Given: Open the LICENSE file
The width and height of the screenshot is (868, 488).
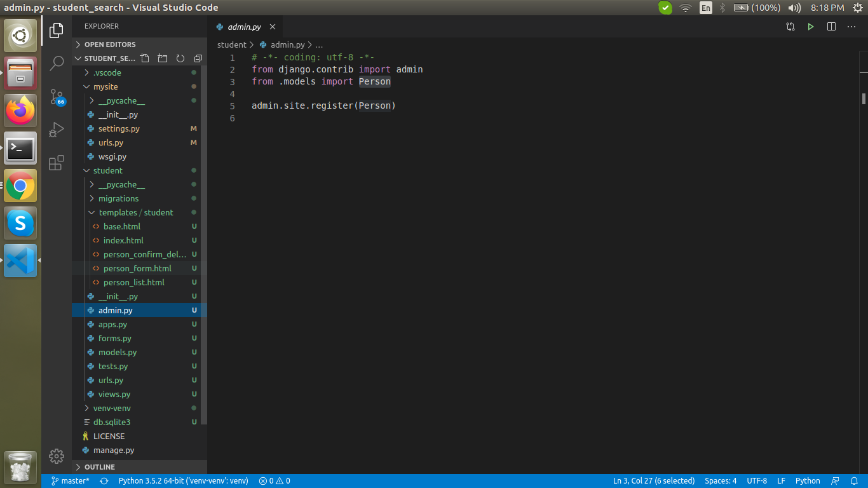Looking at the screenshot, I should 139,436.
